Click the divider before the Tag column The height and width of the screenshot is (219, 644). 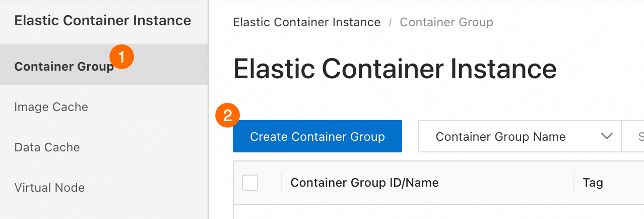tap(574, 183)
